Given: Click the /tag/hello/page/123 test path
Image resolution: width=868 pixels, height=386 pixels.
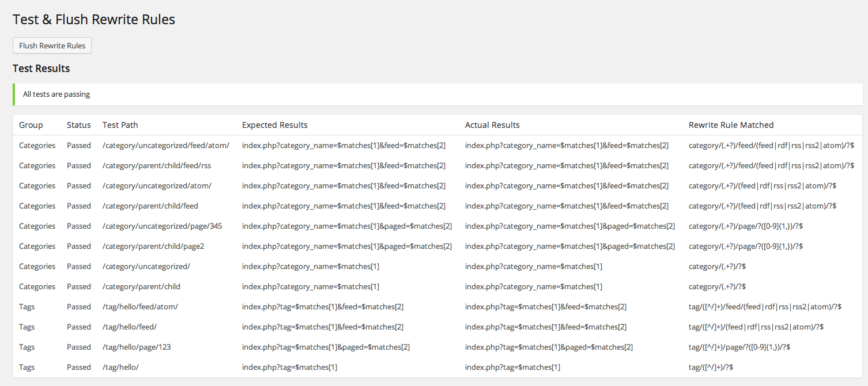Looking at the screenshot, I should (137, 347).
